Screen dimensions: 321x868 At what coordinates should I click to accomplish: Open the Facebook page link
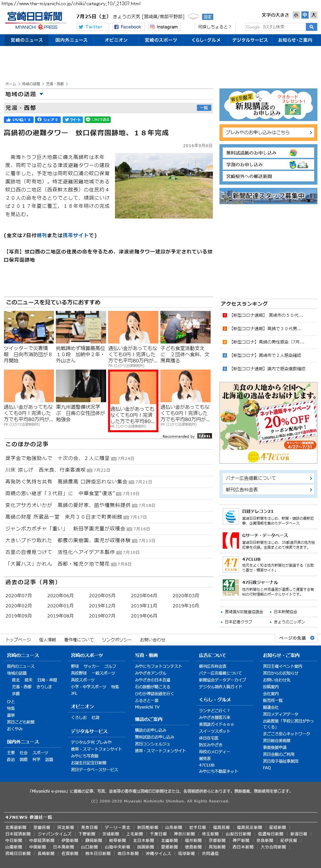point(127,27)
